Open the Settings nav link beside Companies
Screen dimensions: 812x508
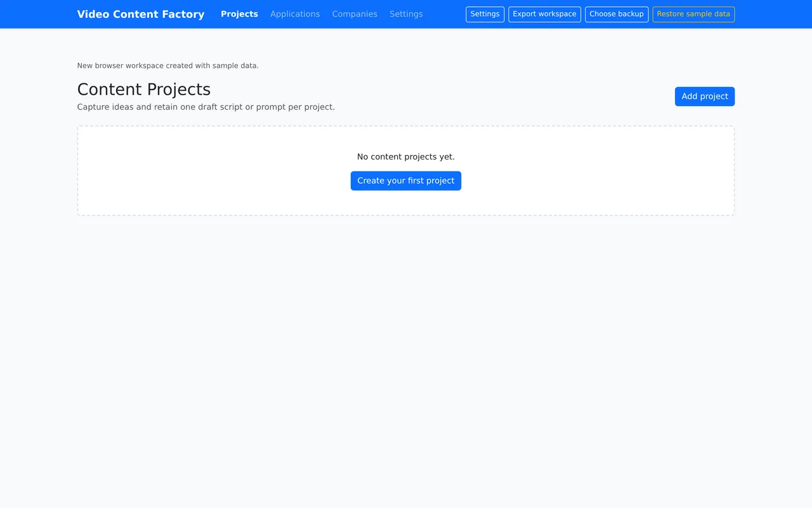pos(406,14)
